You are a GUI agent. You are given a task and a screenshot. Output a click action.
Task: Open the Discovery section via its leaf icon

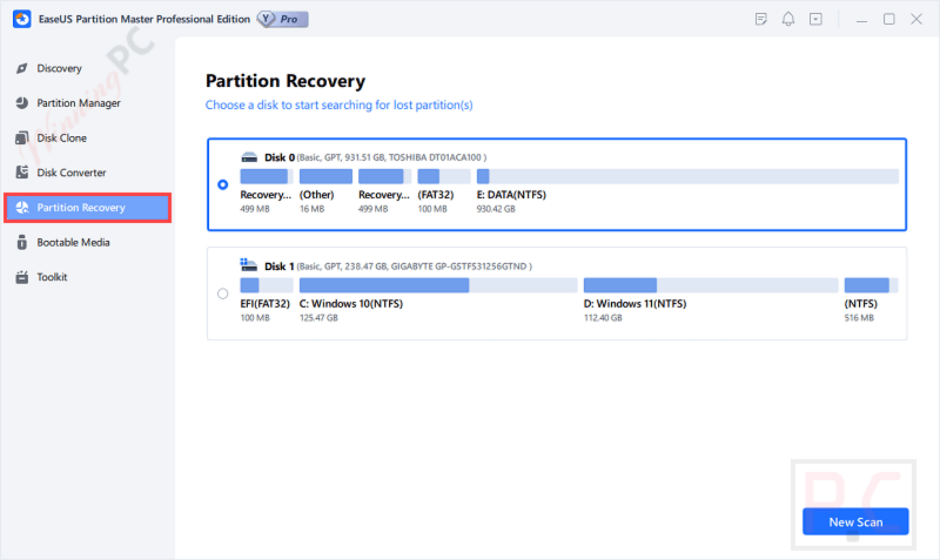[21, 68]
